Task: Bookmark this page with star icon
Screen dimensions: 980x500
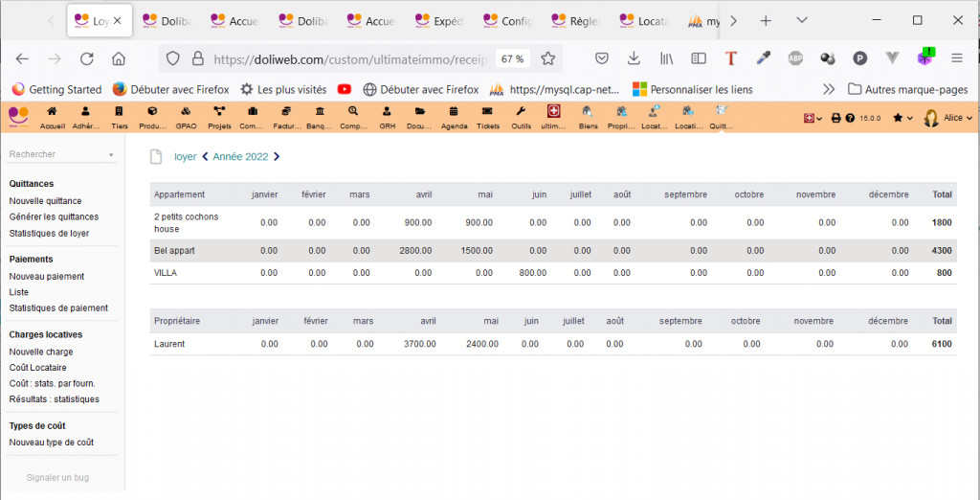Action: tap(548, 58)
